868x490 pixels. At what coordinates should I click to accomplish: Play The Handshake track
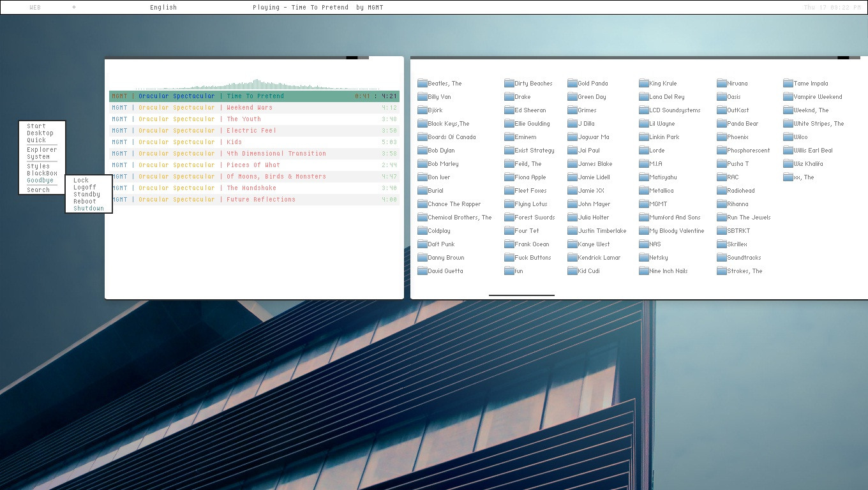[254, 188]
